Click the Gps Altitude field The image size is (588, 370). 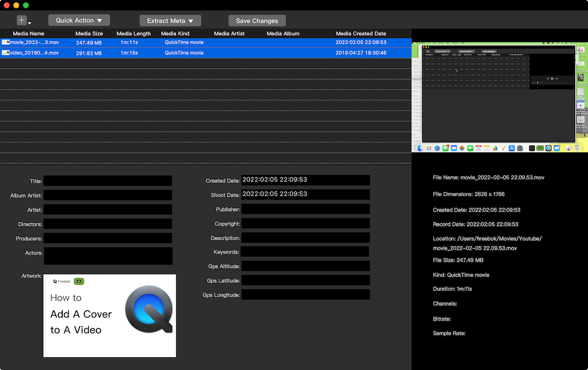tap(306, 266)
